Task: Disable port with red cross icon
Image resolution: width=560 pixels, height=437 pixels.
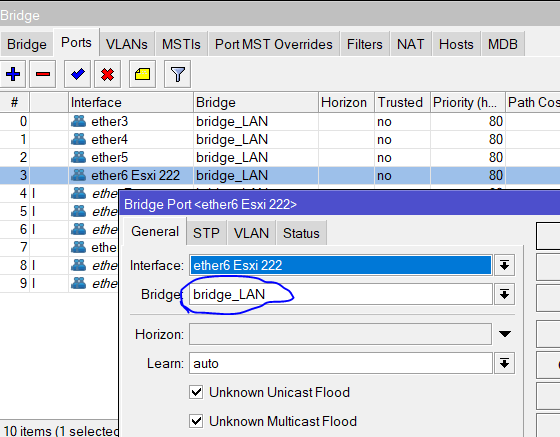Action: 107,74
